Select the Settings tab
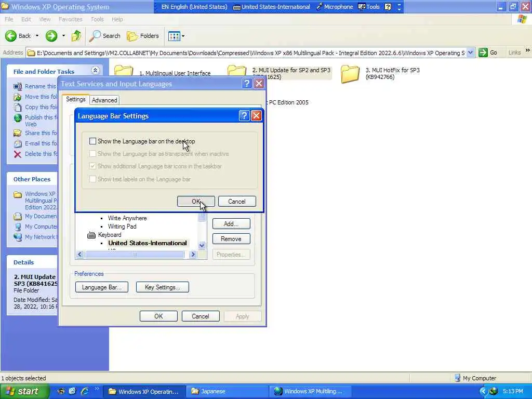The width and height of the screenshot is (532, 399). point(76,99)
